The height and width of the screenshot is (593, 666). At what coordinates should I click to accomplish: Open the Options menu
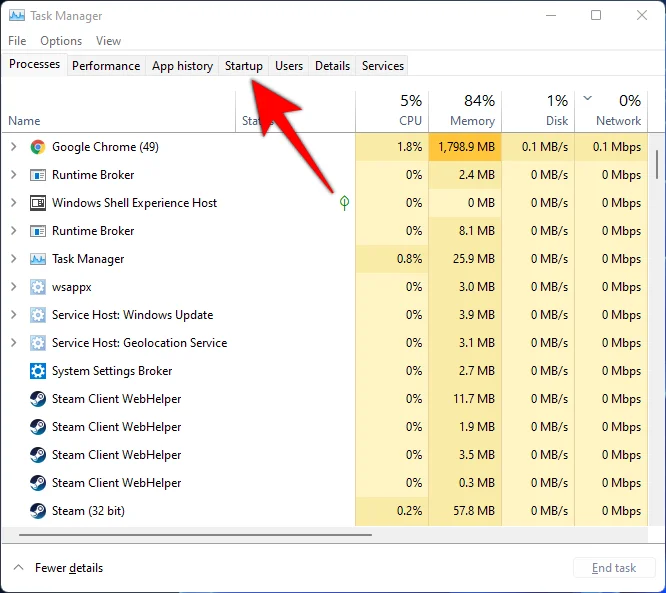click(x=61, y=41)
